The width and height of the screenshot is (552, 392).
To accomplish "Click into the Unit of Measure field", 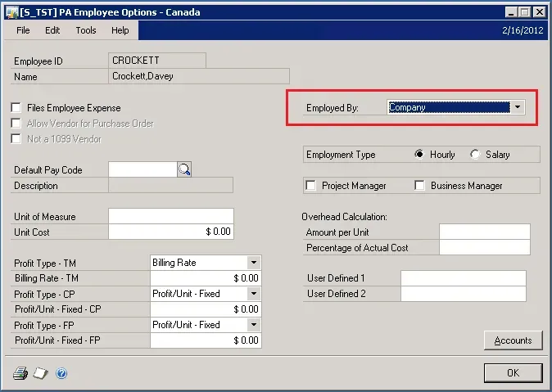I will [171, 216].
